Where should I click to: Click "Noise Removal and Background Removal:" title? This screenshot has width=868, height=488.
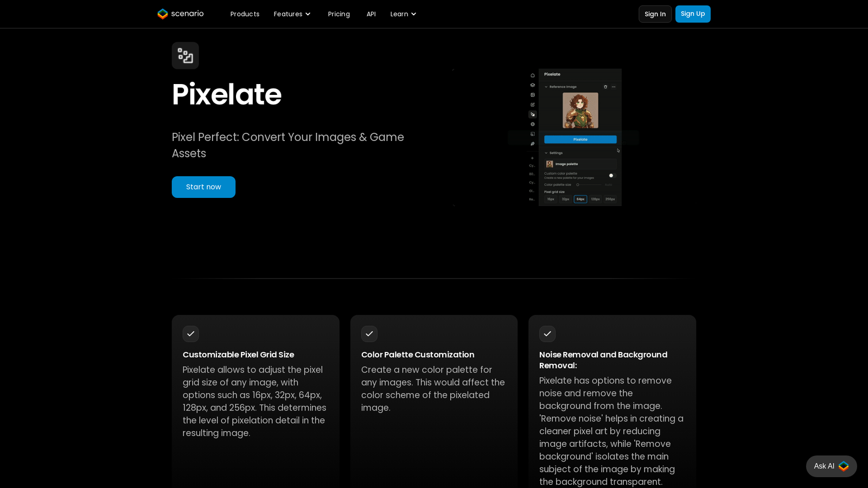[x=603, y=360]
